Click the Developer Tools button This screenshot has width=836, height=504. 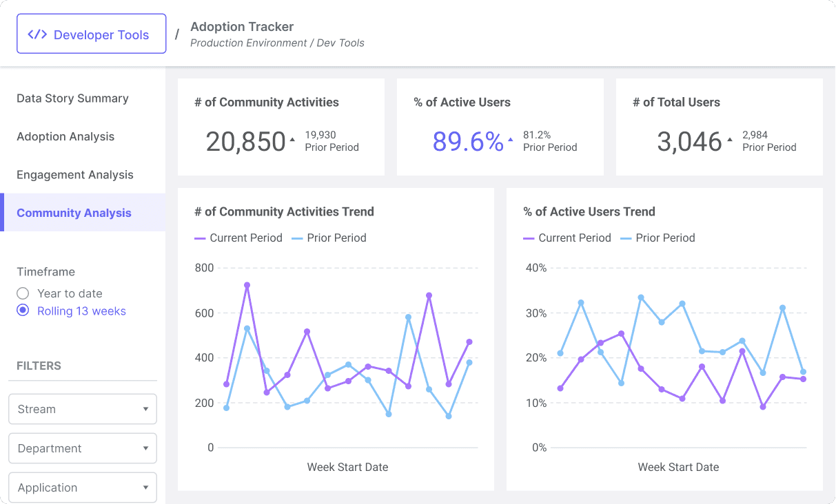point(91,33)
